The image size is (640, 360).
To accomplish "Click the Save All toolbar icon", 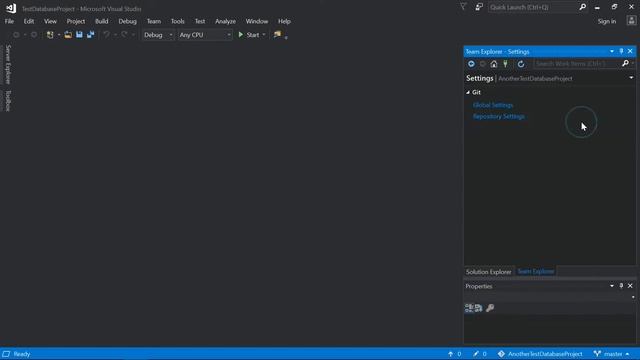I will (90, 35).
